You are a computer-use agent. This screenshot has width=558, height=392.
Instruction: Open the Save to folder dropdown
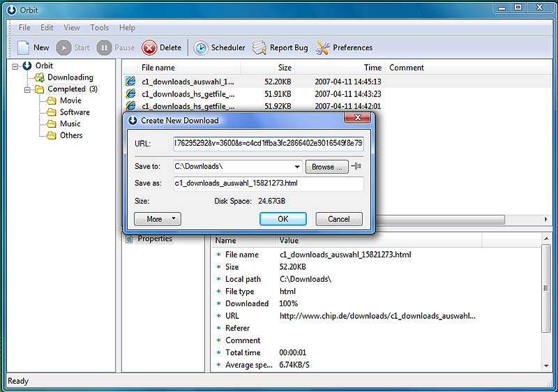click(x=297, y=167)
